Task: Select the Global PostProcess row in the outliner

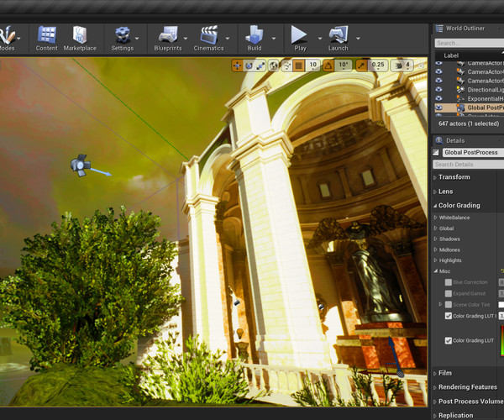Action: click(470, 108)
